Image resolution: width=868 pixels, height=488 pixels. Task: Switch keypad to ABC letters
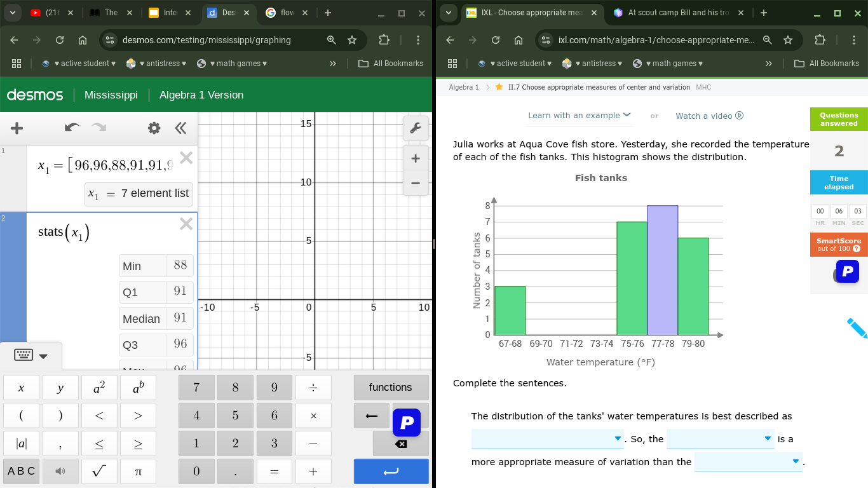coord(22,471)
